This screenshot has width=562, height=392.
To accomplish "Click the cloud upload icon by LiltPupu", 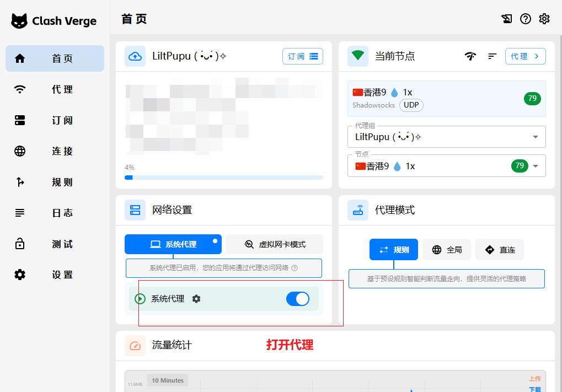I will point(135,56).
